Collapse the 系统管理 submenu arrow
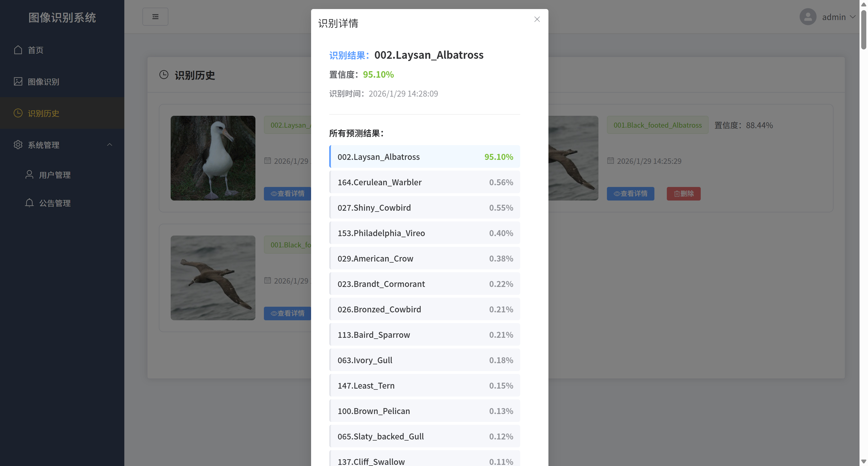Screen dimensions: 868x466 click(110, 145)
